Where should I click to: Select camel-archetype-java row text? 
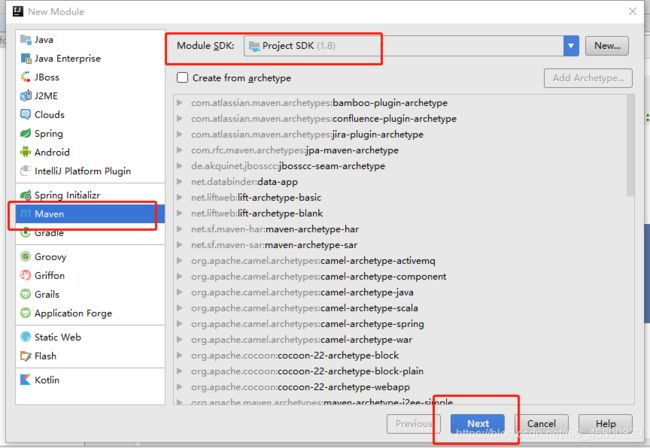tap(302, 292)
